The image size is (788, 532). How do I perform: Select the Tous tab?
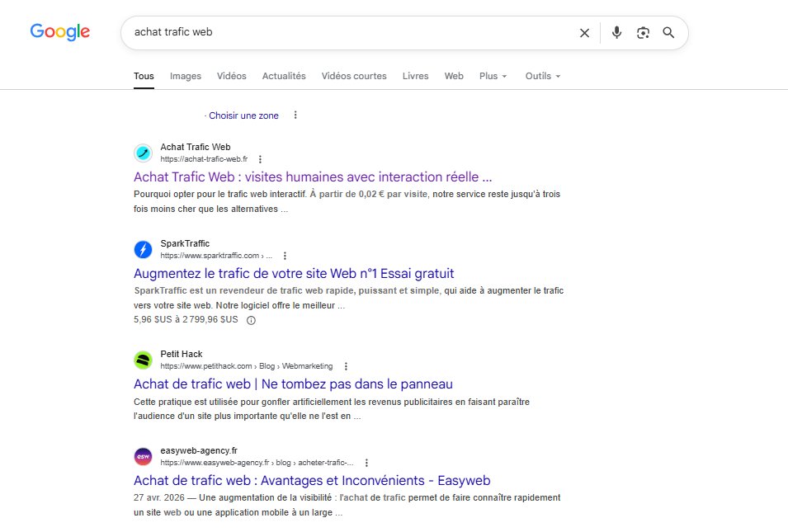pyautogui.click(x=144, y=76)
